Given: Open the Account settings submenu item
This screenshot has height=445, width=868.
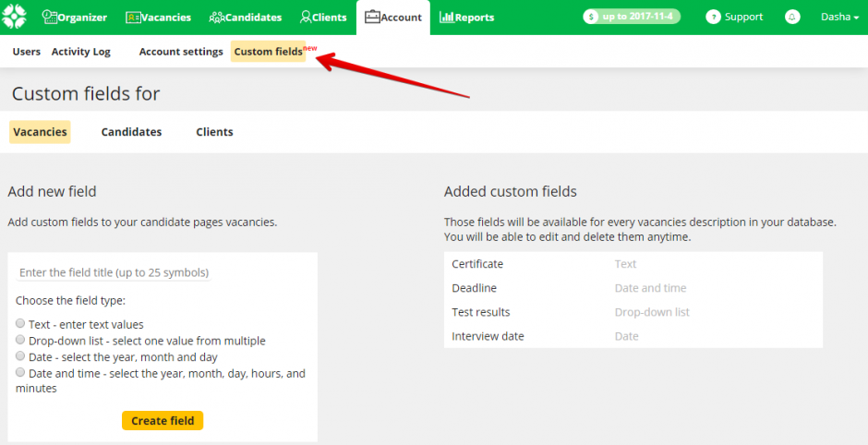Looking at the screenshot, I should click(x=181, y=52).
